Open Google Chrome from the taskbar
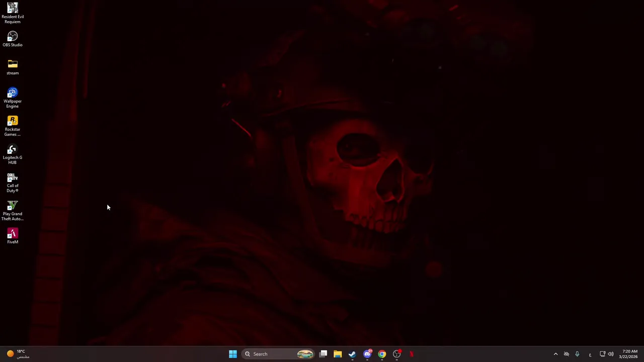 click(x=382, y=354)
